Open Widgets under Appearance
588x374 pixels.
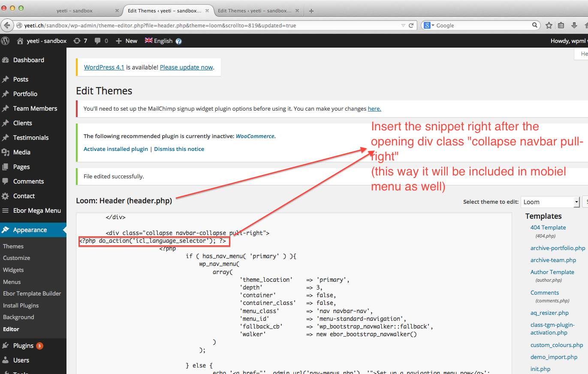pyautogui.click(x=13, y=270)
